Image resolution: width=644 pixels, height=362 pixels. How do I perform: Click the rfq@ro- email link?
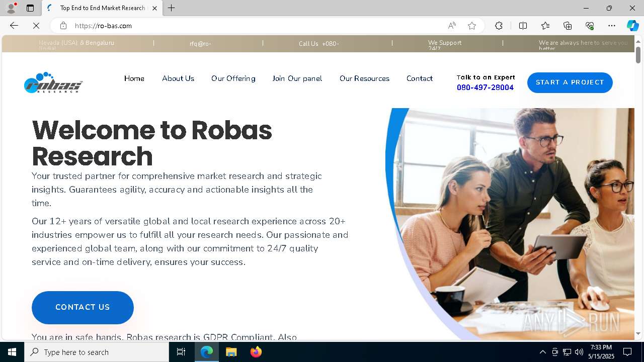click(200, 44)
